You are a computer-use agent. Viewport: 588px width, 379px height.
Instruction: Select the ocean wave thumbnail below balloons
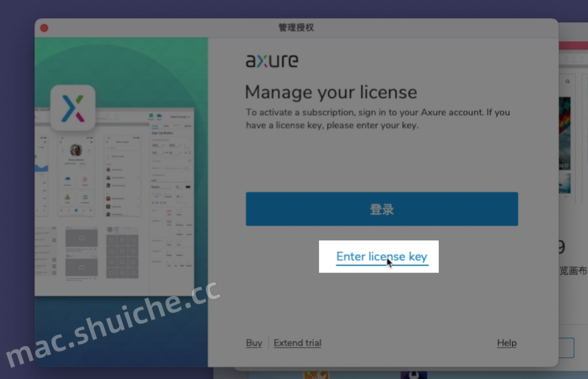pos(565,183)
